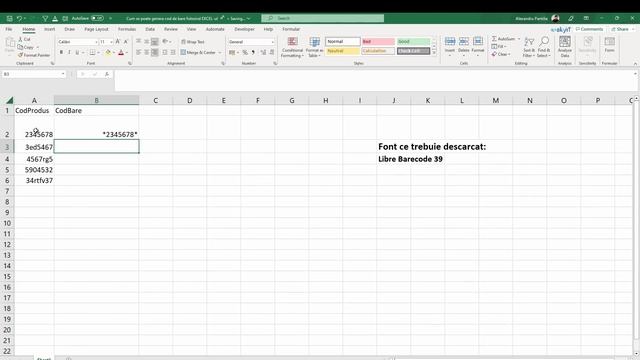The width and height of the screenshot is (640, 360).
Task: Apply the red Font Color
Action: point(121,52)
